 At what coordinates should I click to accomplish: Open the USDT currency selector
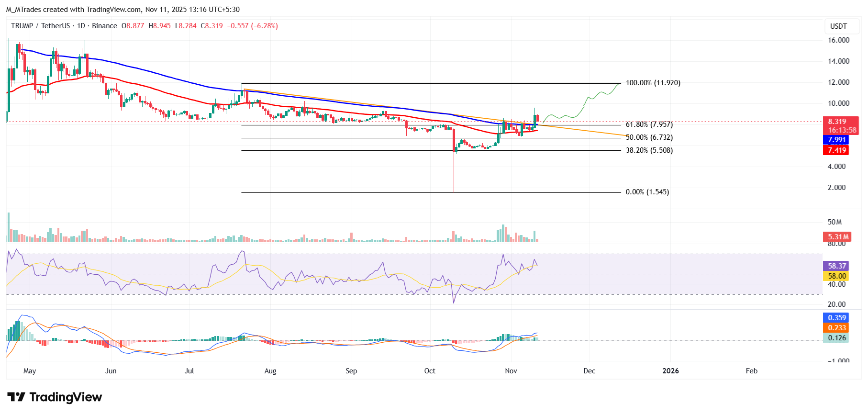[838, 26]
